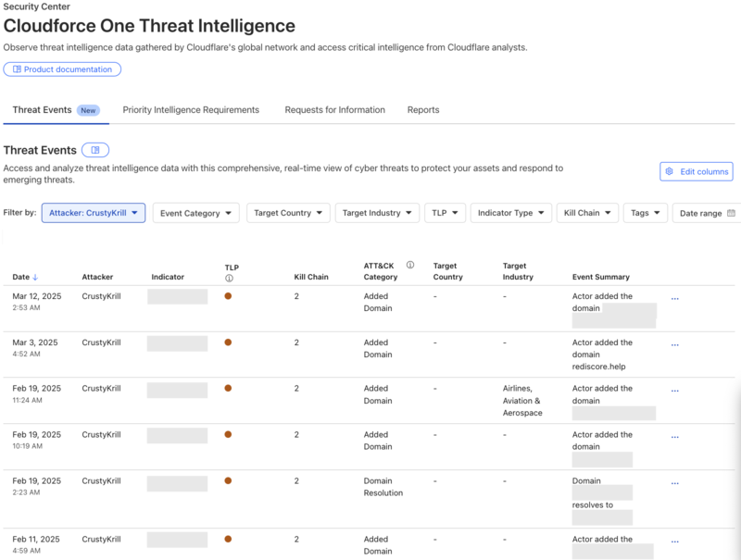The image size is (741, 560).
Task: Open the Requests for Information tab
Action: pos(334,109)
